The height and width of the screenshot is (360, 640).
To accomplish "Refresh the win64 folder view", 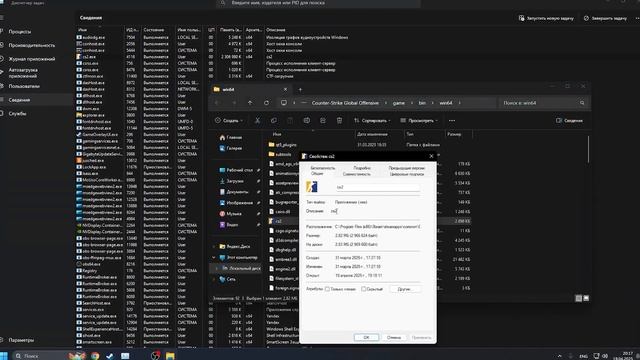I will coord(266,103).
